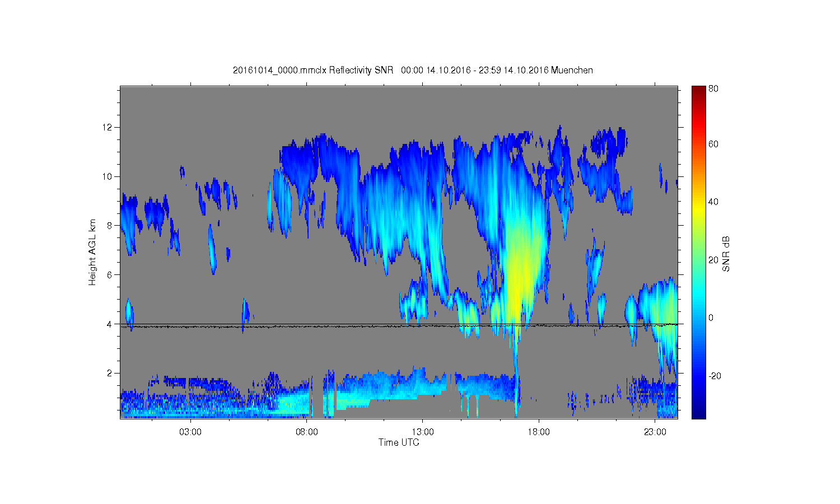Viewport: 840px width, 504px height.
Task: Click the height tick label 6
Action: point(110,274)
